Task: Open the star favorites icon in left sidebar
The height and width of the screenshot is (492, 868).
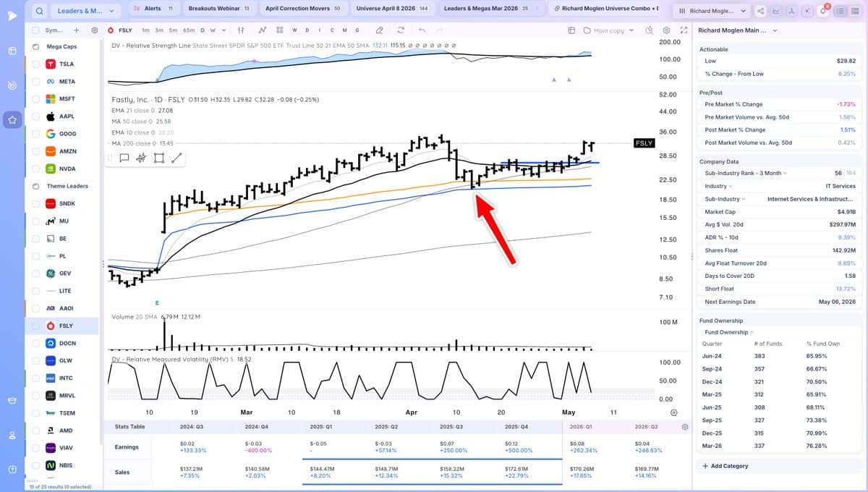Action: (12, 119)
